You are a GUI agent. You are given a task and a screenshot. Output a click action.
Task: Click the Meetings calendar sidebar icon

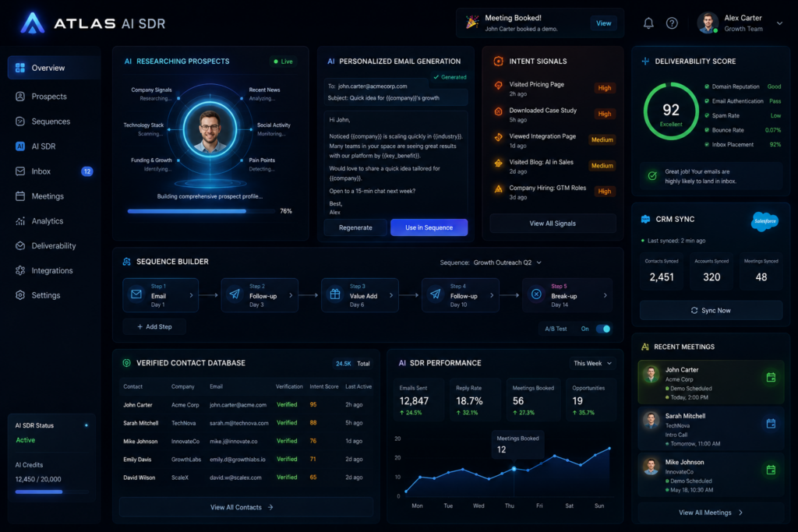coord(20,196)
